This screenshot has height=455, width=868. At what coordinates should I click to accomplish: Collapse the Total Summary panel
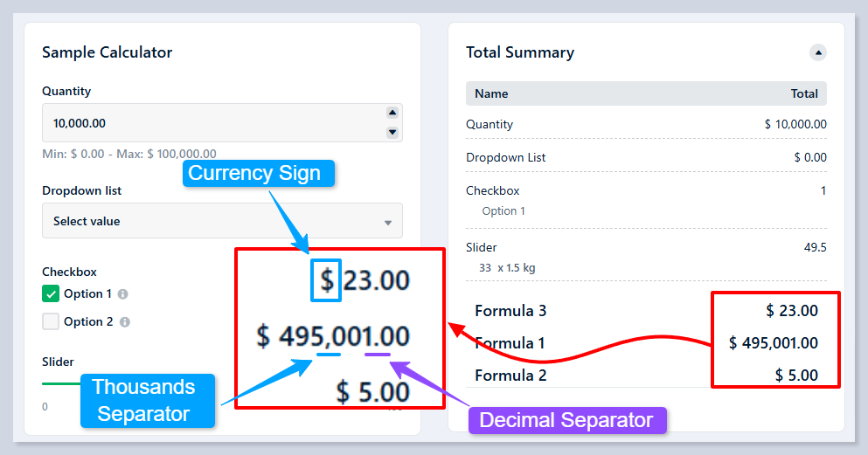click(x=818, y=52)
